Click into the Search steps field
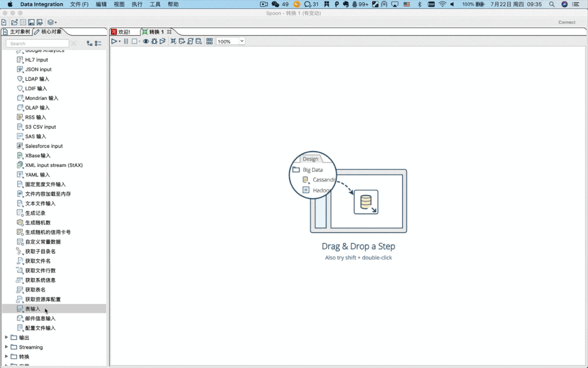Viewport: 588px width, 368px height. coord(38,44)
